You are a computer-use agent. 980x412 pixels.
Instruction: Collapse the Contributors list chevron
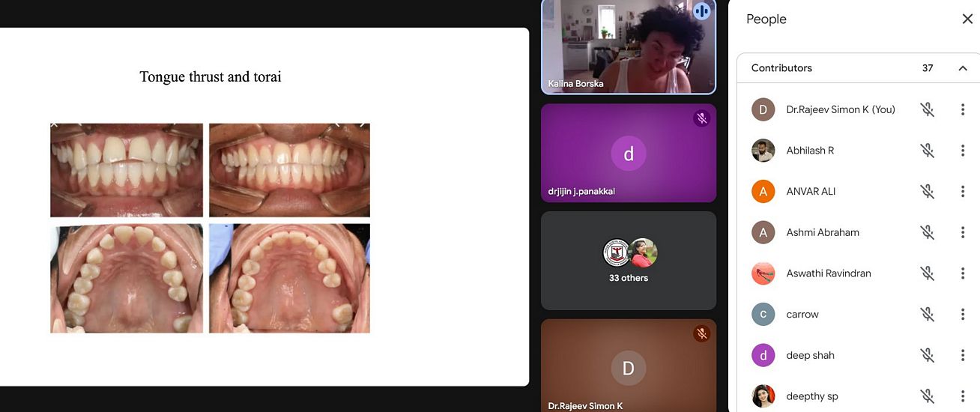click(x=963, y=68)
